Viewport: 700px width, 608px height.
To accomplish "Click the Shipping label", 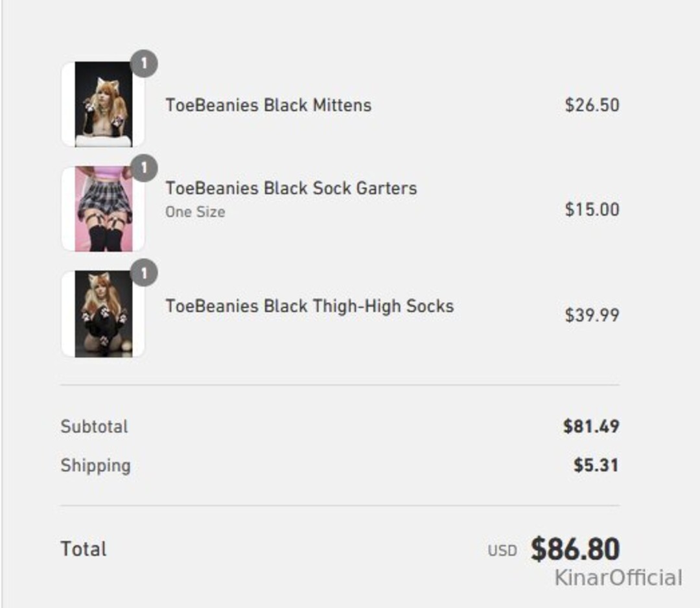I will pos(95,465).
